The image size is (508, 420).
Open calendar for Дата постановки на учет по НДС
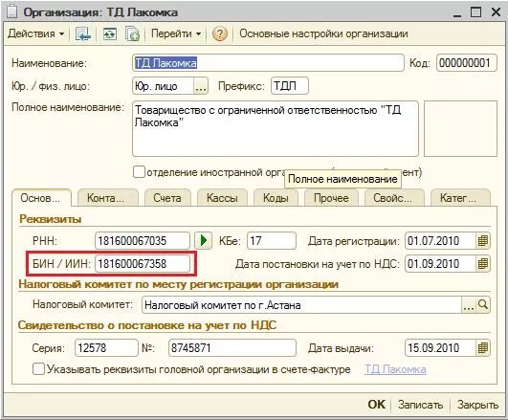pyautogui.click(x=483, y=264)
